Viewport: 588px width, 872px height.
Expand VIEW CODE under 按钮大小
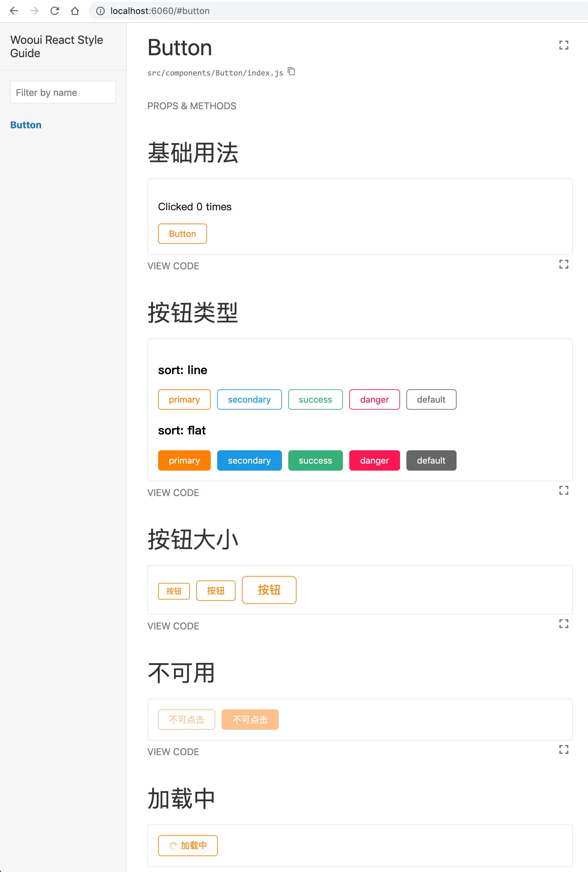[x=173, y=626]
